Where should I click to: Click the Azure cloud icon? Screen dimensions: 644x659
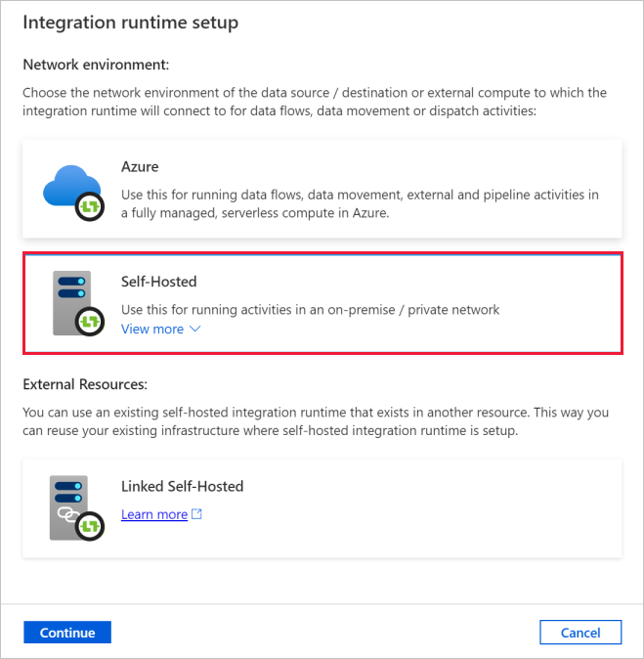click(72, 188)
